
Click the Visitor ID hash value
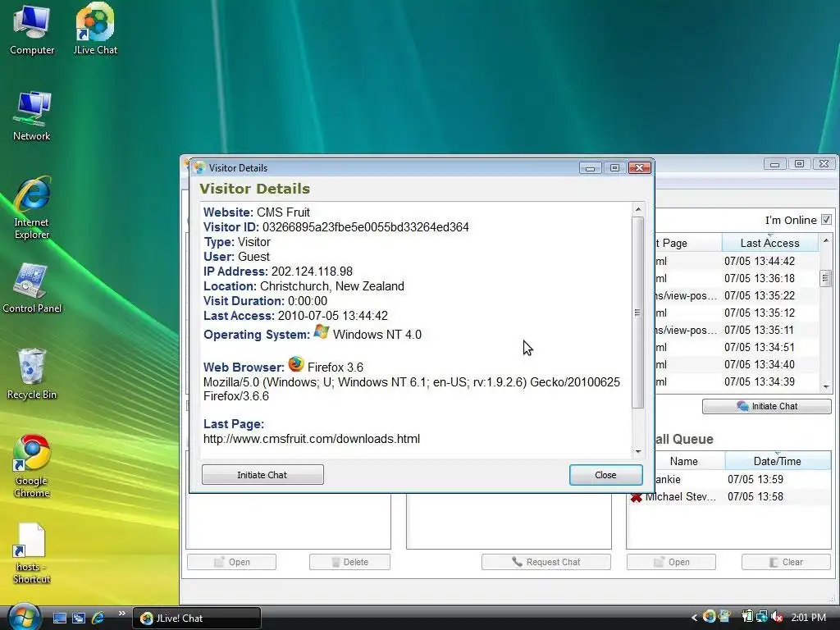(365, 227)
